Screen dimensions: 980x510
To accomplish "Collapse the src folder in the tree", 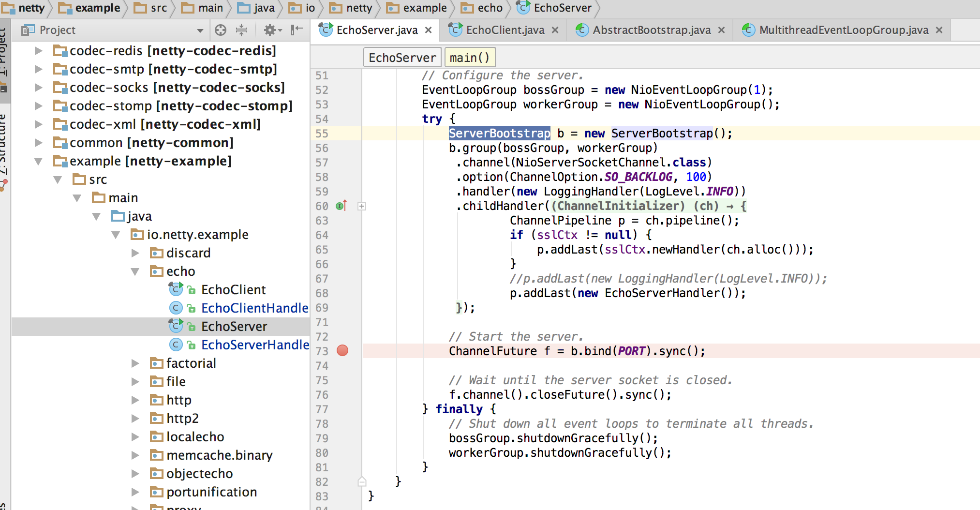I will (58, 180).
